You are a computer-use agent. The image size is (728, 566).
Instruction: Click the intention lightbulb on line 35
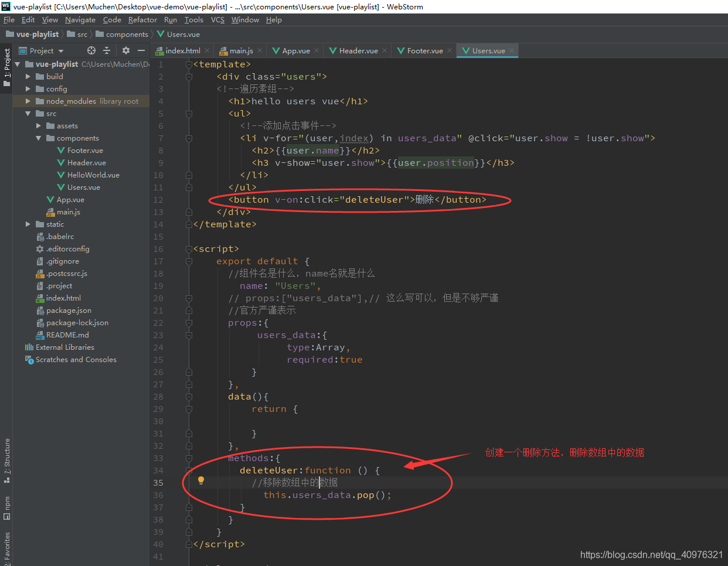pyautogui.click(x=201, y=480)
